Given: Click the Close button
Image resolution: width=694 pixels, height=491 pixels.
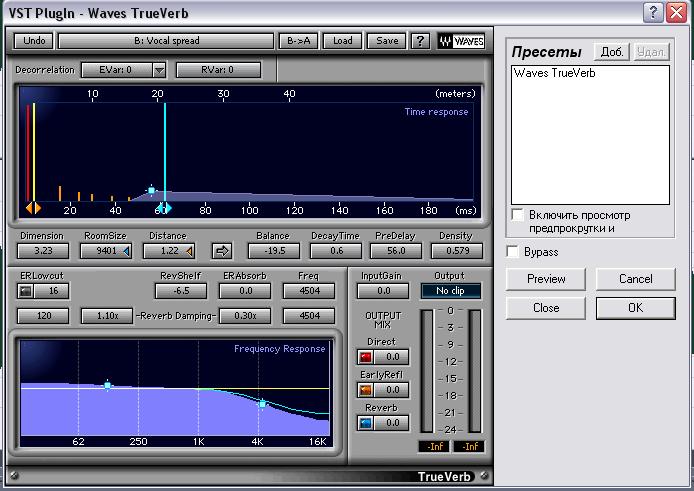Looking at the screenshot, I should [x=546, y=308].
